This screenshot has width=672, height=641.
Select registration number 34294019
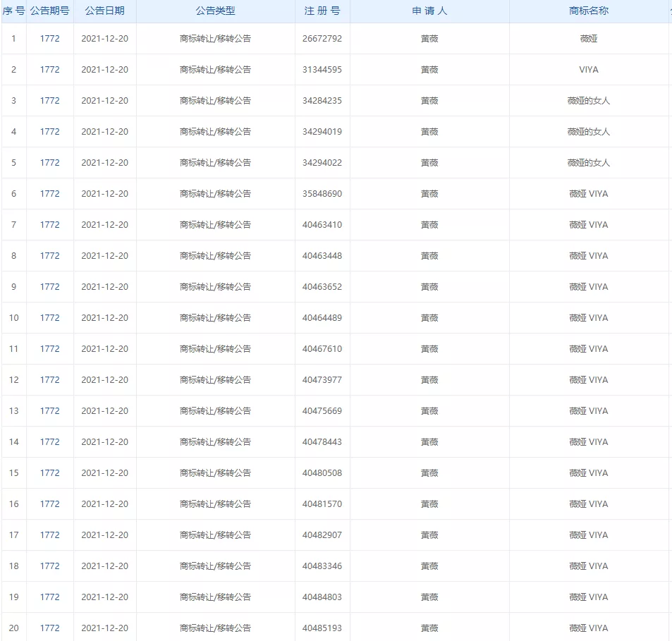[322, 132]
